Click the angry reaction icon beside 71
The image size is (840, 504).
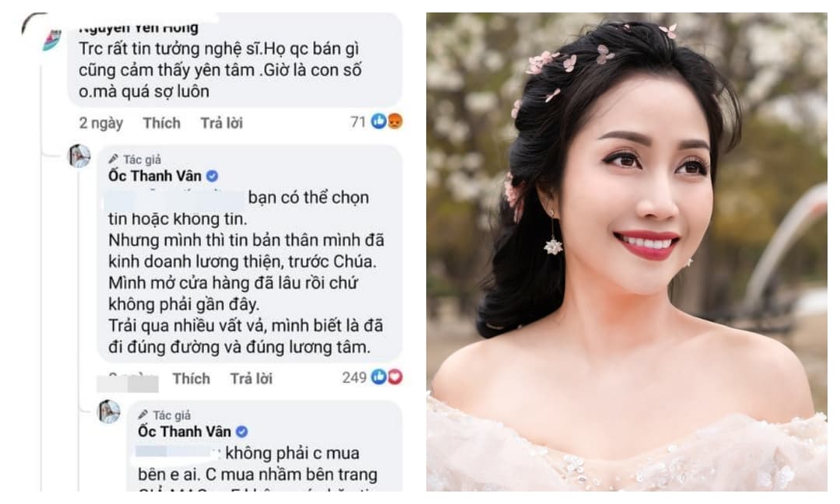(395, 121)
